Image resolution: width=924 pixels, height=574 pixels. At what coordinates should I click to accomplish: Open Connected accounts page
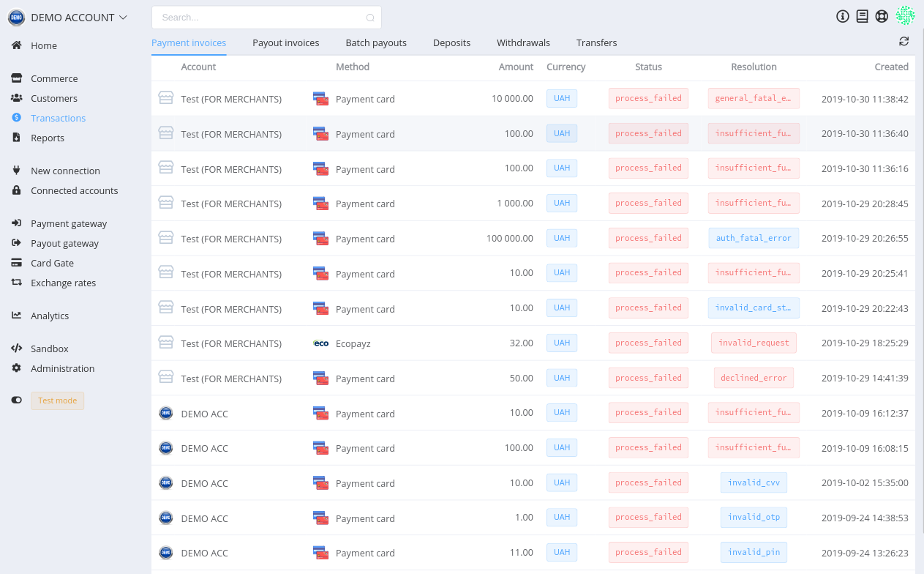[x=74, y=190]
